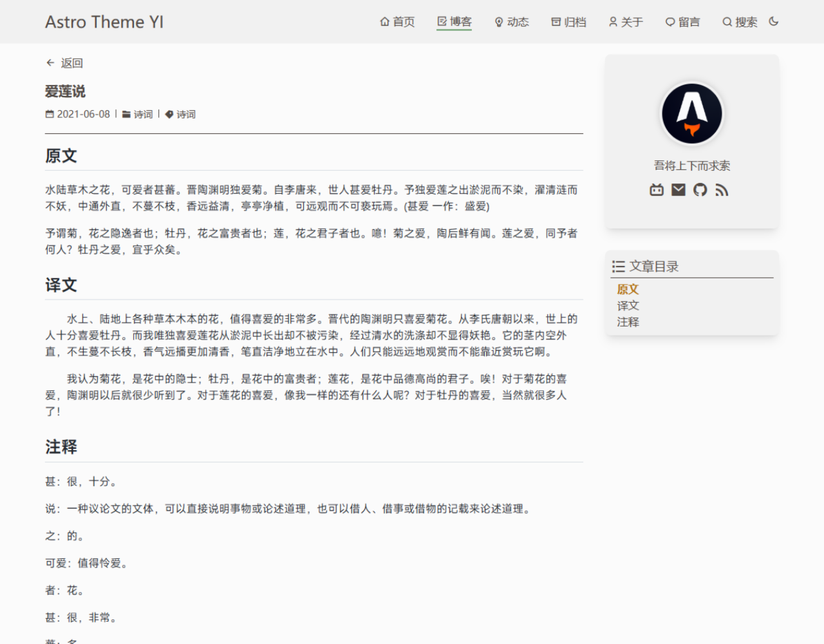The image size is (824, 644).
Task: Open the 搜索 search menu item
Action: tap(740, 22)
